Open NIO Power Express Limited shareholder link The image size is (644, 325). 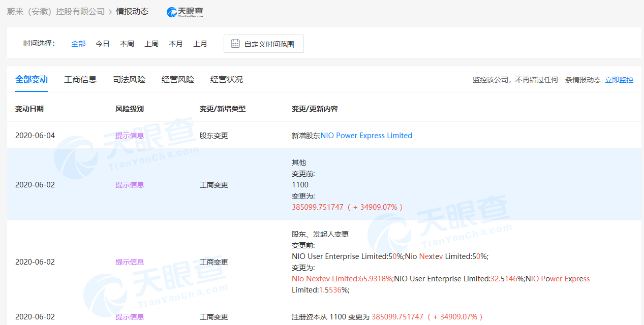366,136
